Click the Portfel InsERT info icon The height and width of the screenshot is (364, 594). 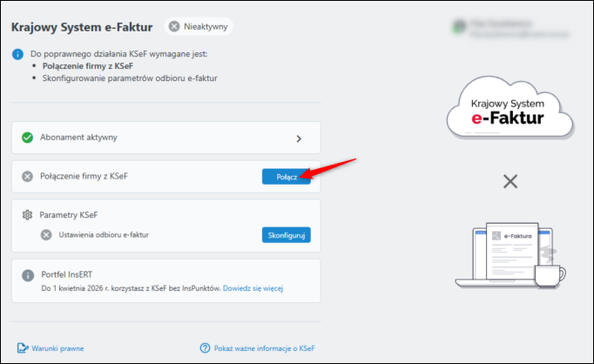[x=28, y=275]
